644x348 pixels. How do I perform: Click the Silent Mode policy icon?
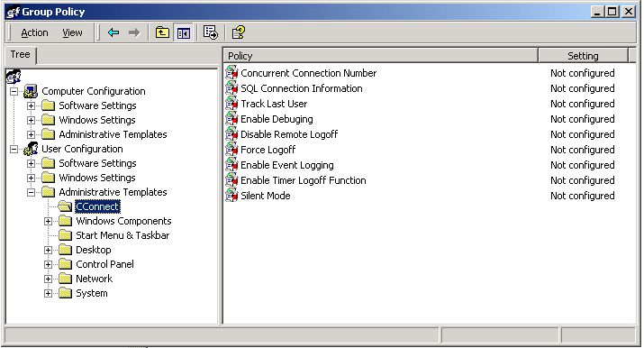click(x=231, y=195)
